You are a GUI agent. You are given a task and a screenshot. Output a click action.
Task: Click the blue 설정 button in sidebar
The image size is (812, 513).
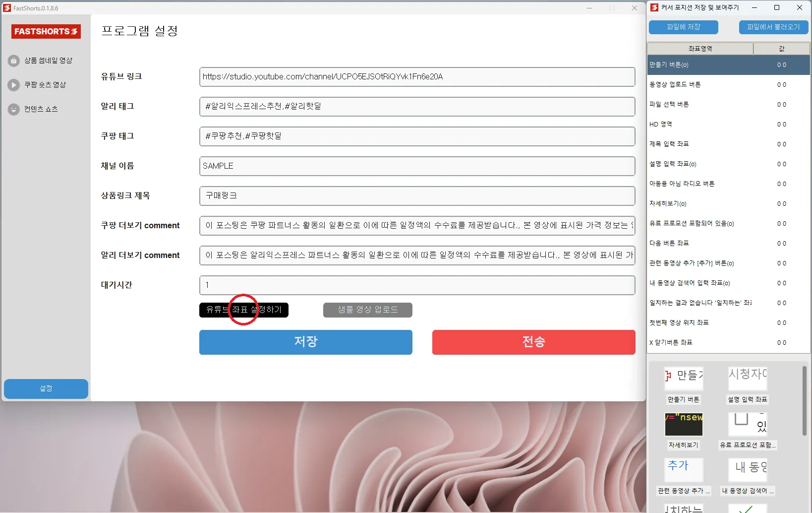coord(46,388)
